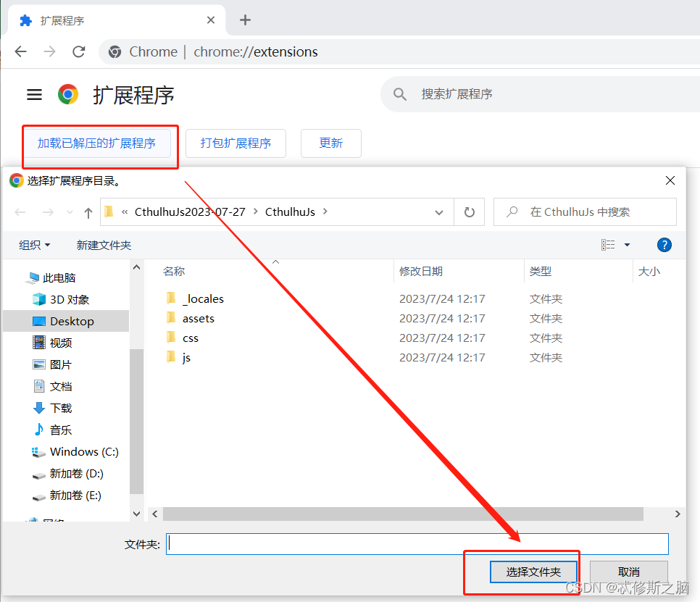Go forward with the browser forward arrow

(x=49, y=51)
